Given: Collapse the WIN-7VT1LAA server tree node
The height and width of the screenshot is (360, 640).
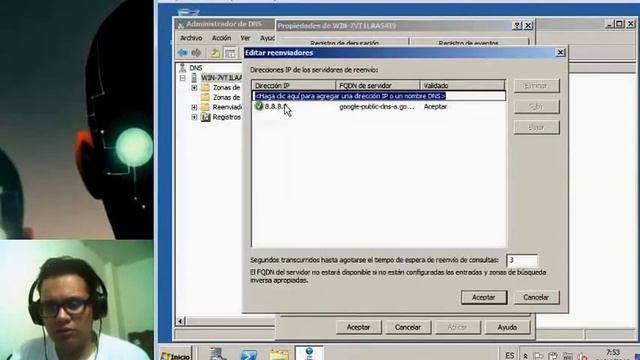Looking at the screenshot, I should [x=182, y=78].
